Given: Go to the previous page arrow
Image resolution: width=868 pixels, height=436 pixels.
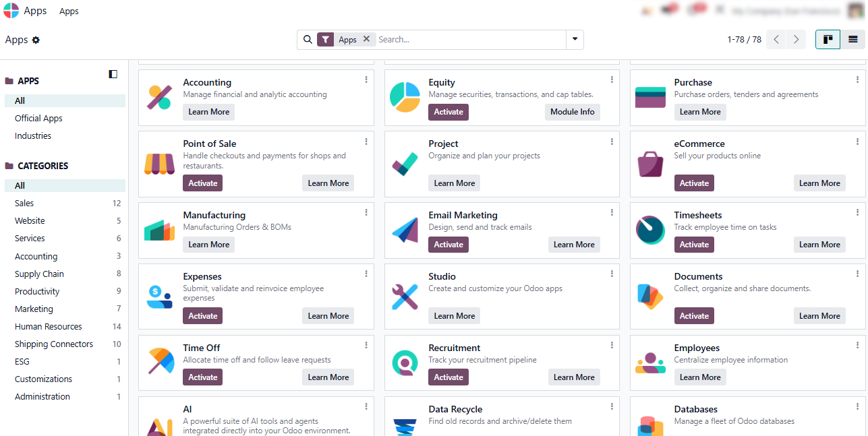Looking at the screenshot, I should [x=777, y=40].
